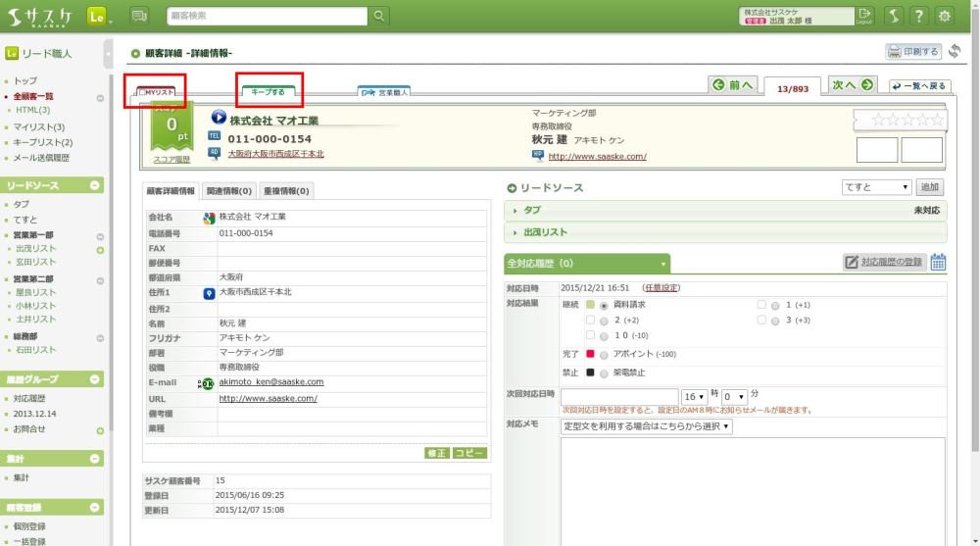Click the magnifier search button

click(x=379, y=16)
